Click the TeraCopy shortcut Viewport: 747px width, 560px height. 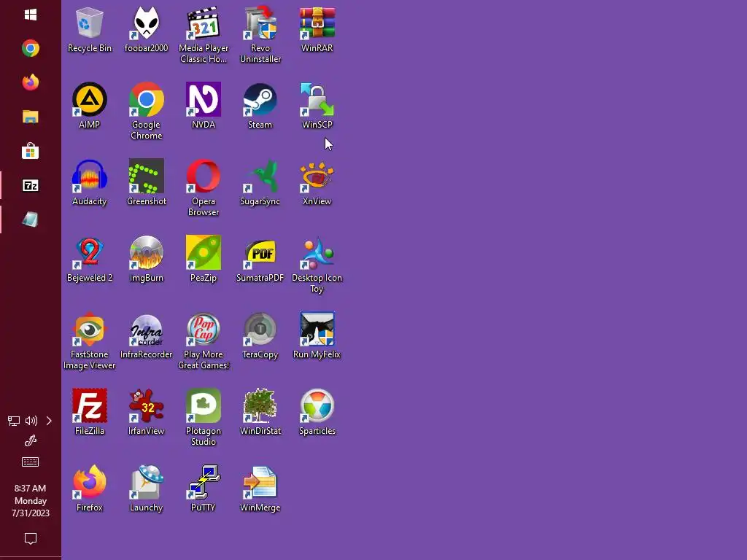coord(260,335)
